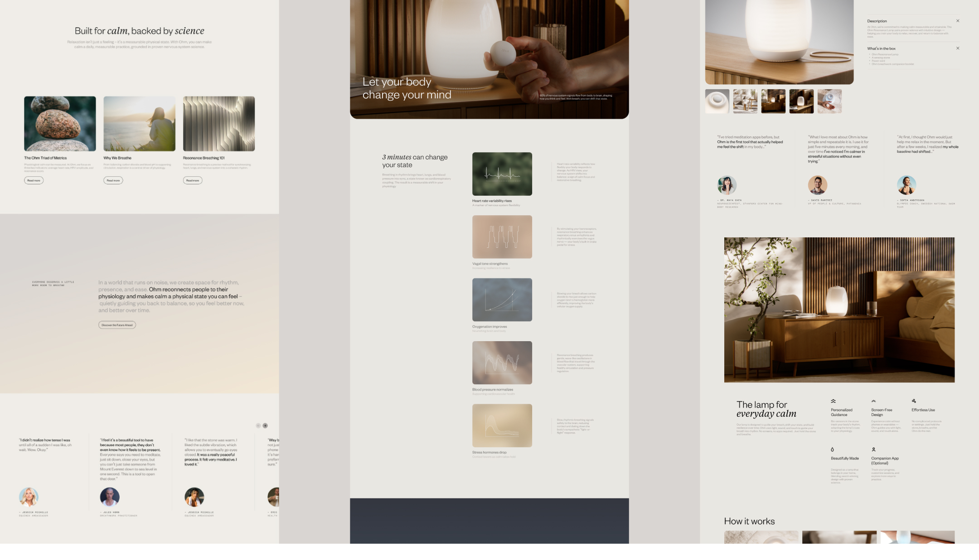Read more under Resonance Breathing 101
The image size is (979, 560).
click(x=193, y=180)
